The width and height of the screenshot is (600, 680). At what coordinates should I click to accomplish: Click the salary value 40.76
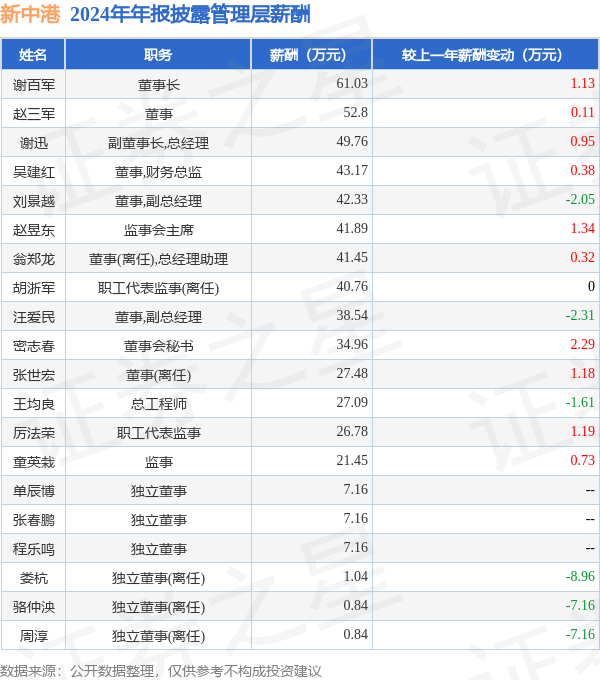(352, 286)
